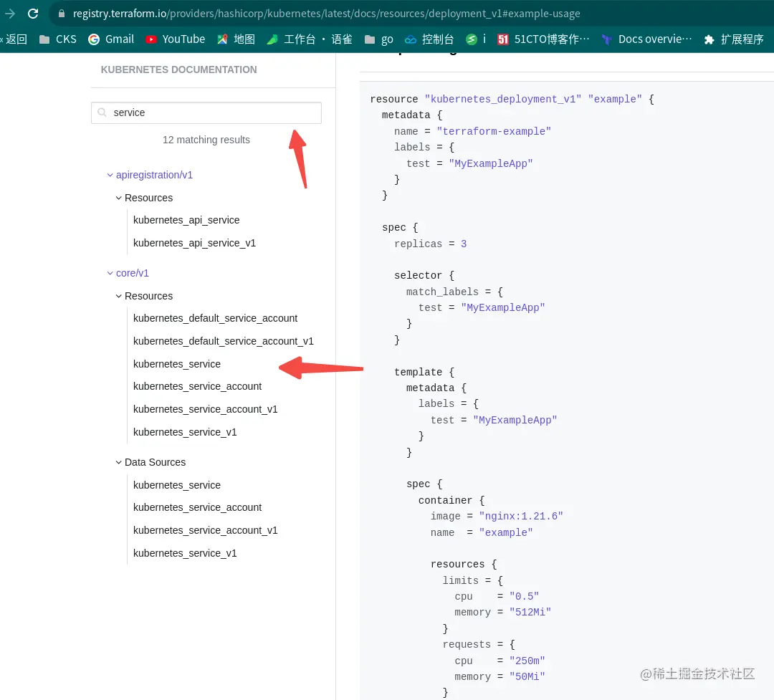
Task: Click the browser forward arrow
Action: (10, 14)
